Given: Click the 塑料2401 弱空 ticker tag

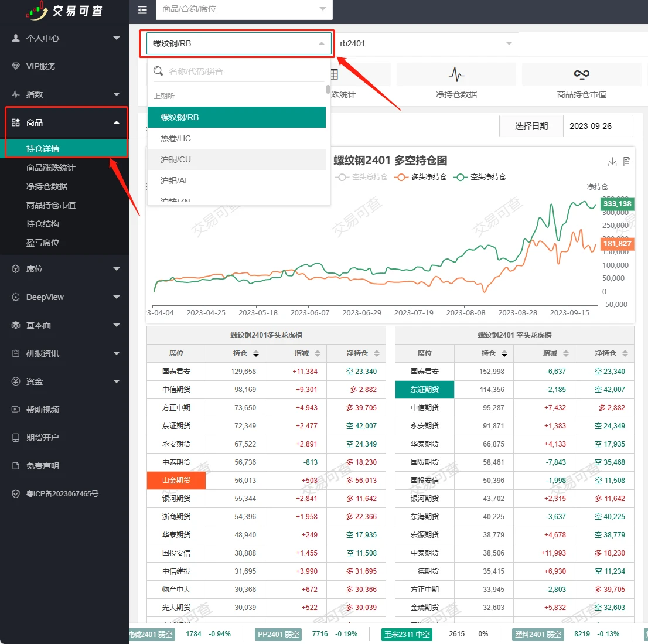Looking at the screenshot, I should pos(538,634).
